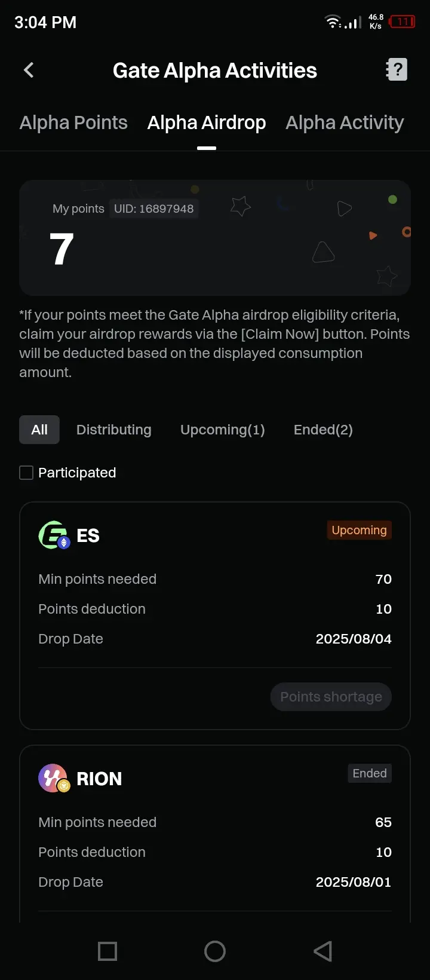The height and width of the screenshot is (980, 430).
Task: Tap the UID 16897948 label
Action: point(154,209)
